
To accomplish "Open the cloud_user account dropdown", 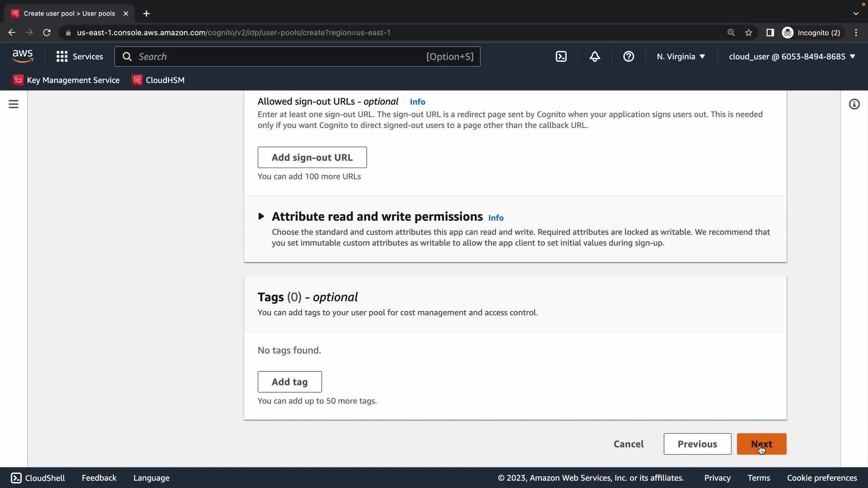I will (x=792, y=56).
